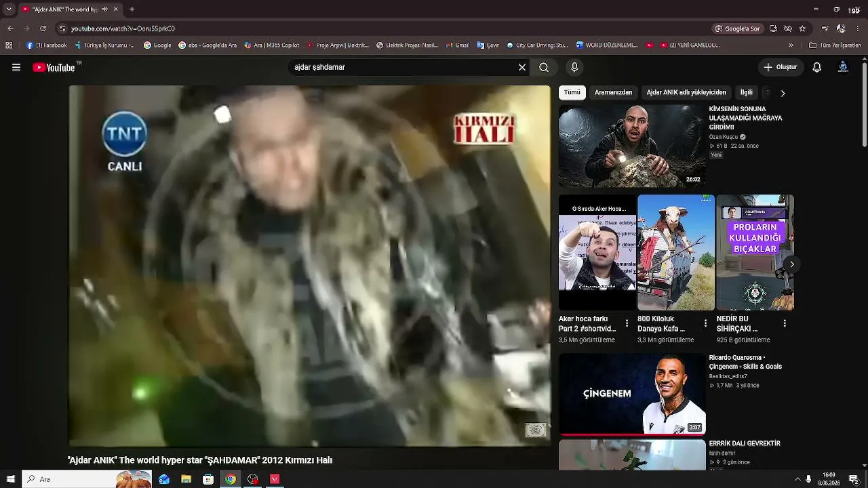Open the 'PROLARIN KULLANDIĞI BIÇAKLAR' Short thumbnail
This screenshot has height=488, width=868.
click(755, 253)
